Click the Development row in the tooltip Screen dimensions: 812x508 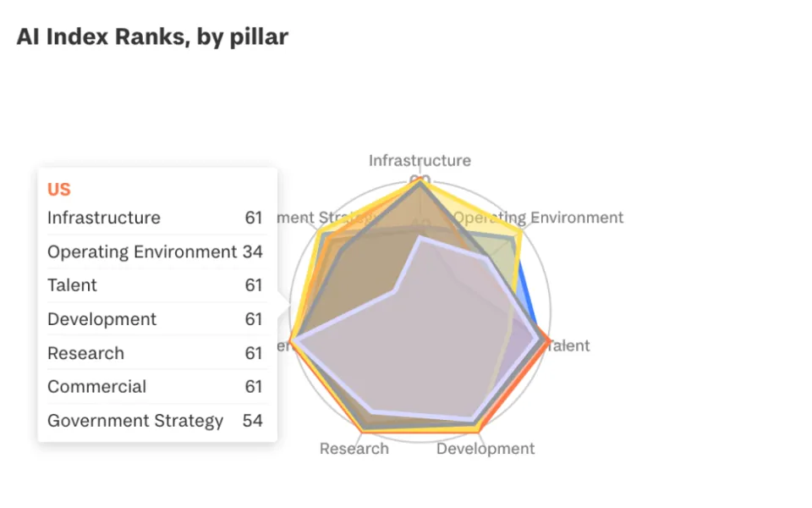155,319
